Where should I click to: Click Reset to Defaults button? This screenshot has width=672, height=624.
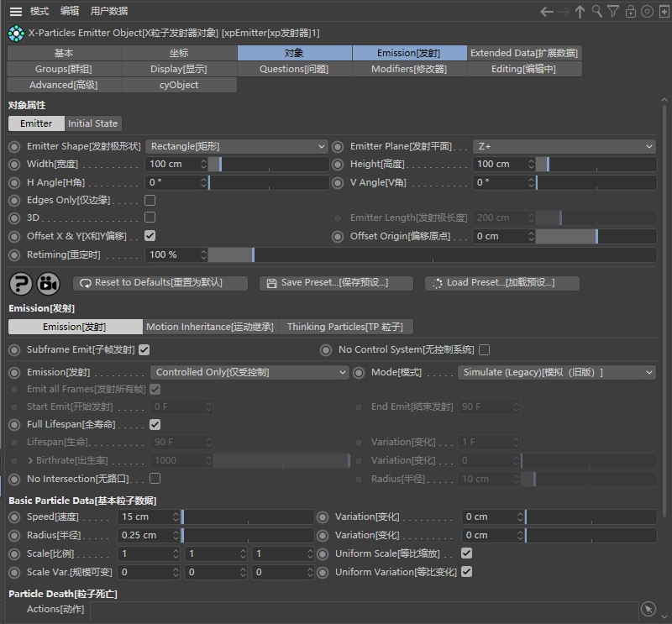[x=160, y=283]
